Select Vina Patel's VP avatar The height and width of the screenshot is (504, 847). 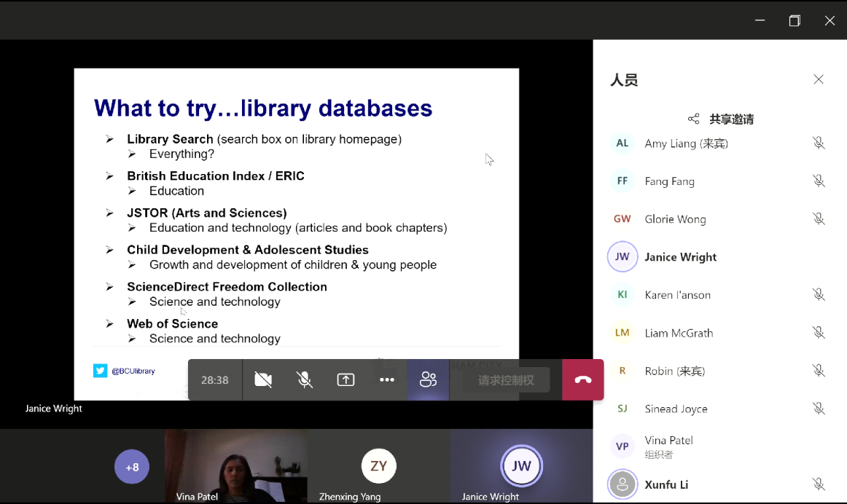(x=622, y=446)
